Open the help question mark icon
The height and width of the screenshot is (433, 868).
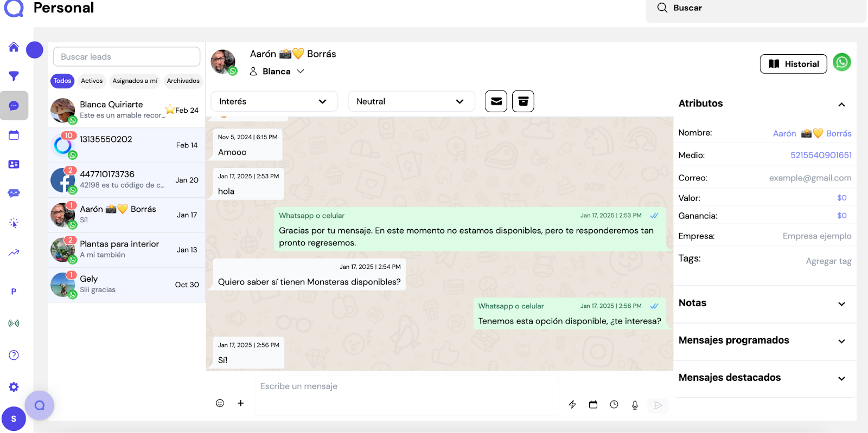coord(14,355)
